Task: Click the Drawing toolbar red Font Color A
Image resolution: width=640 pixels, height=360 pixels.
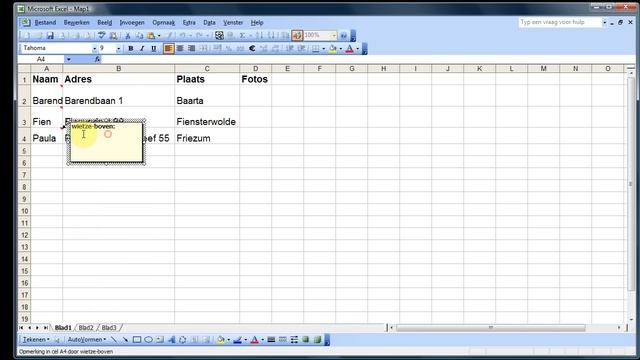Action: (x=254, y=340)
